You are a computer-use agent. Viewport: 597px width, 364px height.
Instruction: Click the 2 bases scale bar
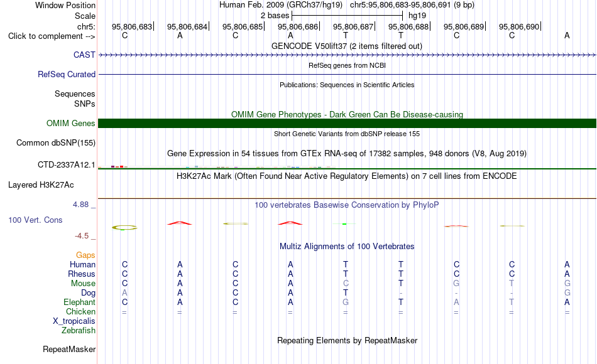tap(347, 16)
